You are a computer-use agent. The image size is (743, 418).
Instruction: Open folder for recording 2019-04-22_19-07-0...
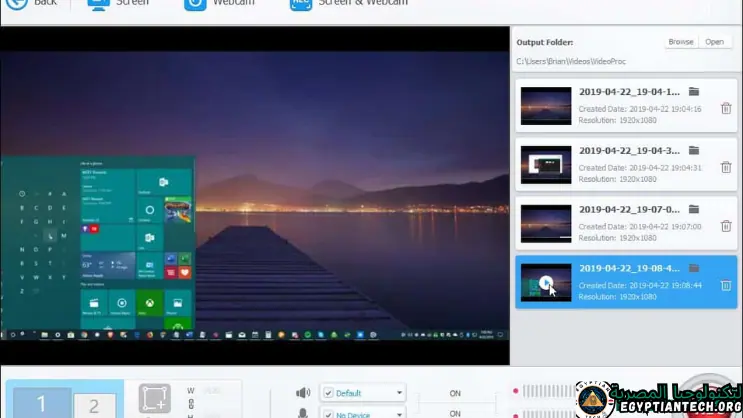click(694, 209)
